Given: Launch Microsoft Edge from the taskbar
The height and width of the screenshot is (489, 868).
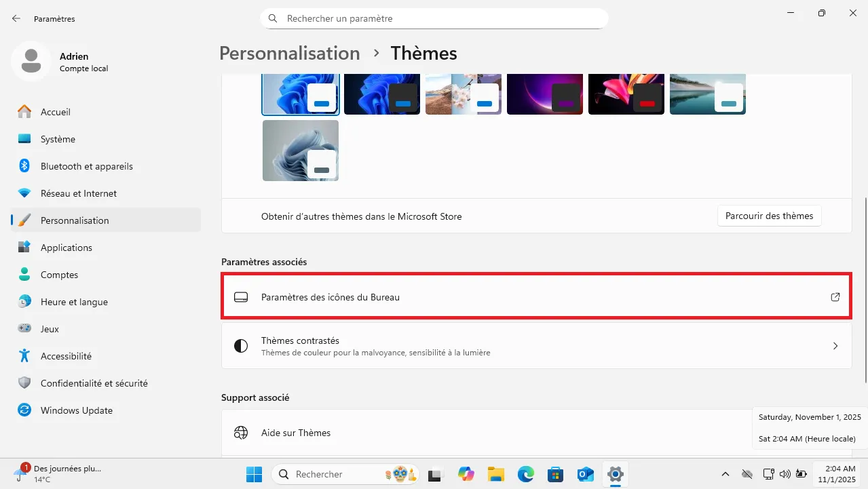Looking at the screenshot, I should (x=527, y=474).
